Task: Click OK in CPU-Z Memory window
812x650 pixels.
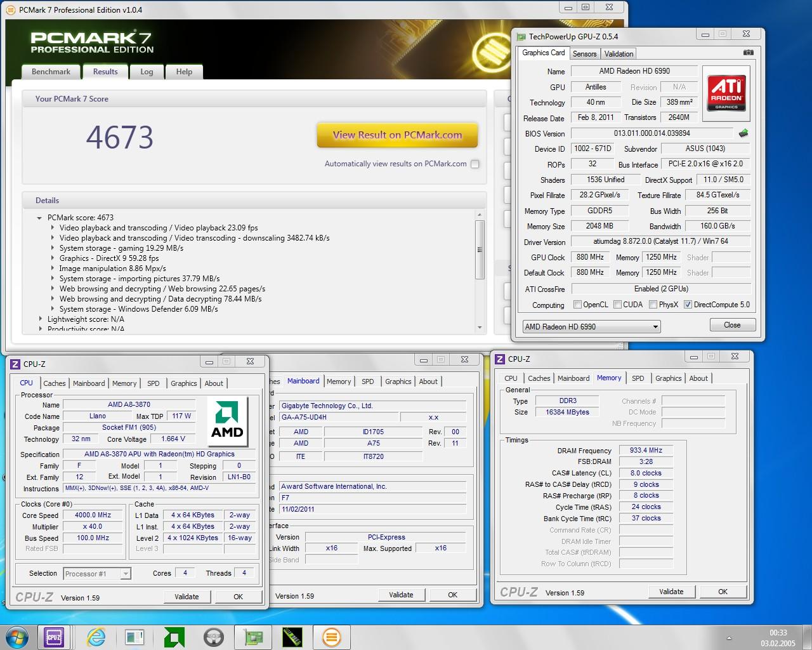Action: pos(723,592)
